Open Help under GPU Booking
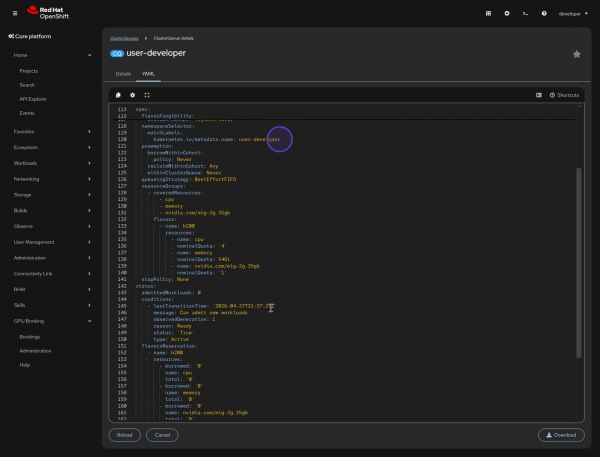This screenshot has width=600, height=457. 24,365
